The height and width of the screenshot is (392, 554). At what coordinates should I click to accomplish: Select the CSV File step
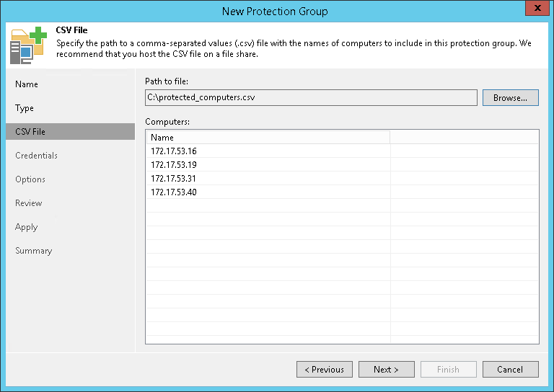tap(30, 132)
